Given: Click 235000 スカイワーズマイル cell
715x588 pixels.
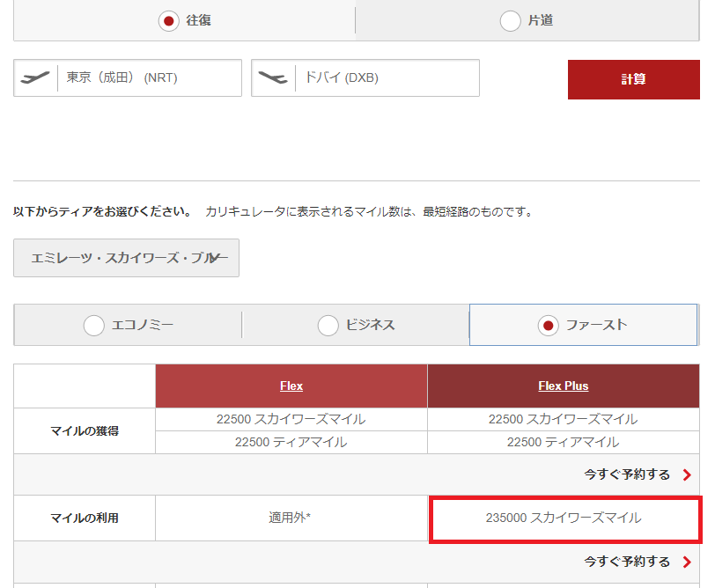Looking at the screenshot, I should click(x=564, y=518).
